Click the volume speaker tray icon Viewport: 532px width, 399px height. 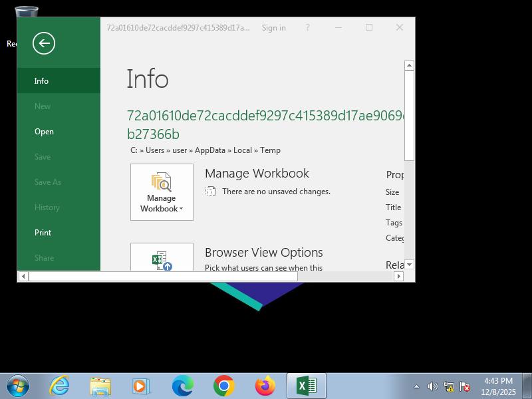(432, 386)
